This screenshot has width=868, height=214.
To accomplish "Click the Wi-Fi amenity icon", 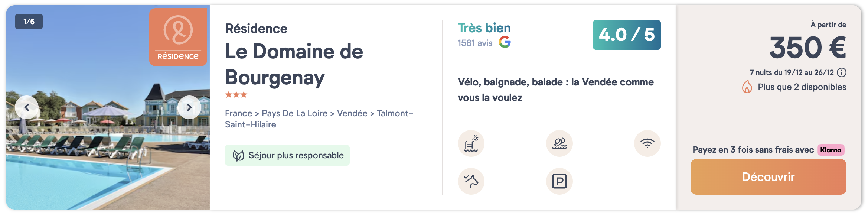I will (647, 143).
